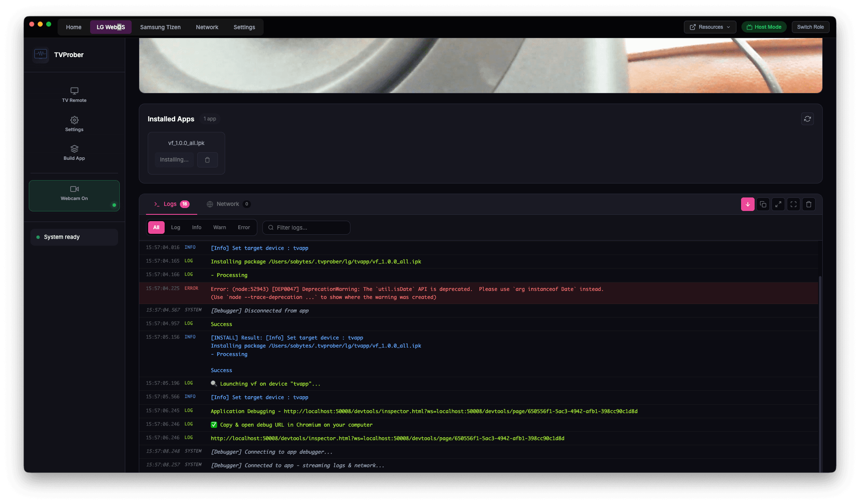The image size is (860, 504).
Task: Click the refresh icon on Installed Apps
Action: point(808,119)
